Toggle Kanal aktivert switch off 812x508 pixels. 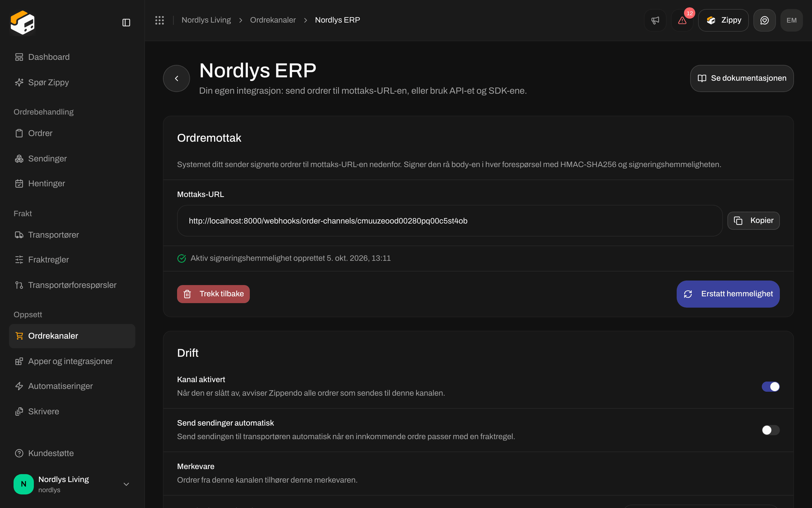coord(770,387)
